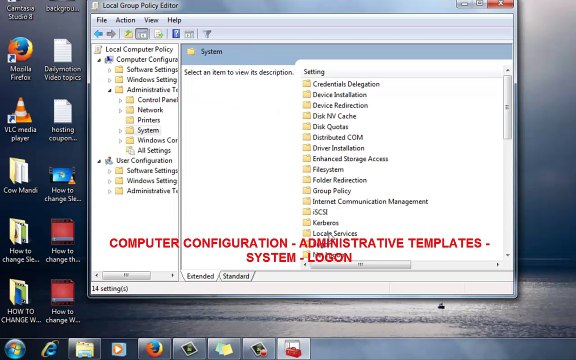Switch to the Standard tab
Screen dimensions: 576x360
[236, 276]
